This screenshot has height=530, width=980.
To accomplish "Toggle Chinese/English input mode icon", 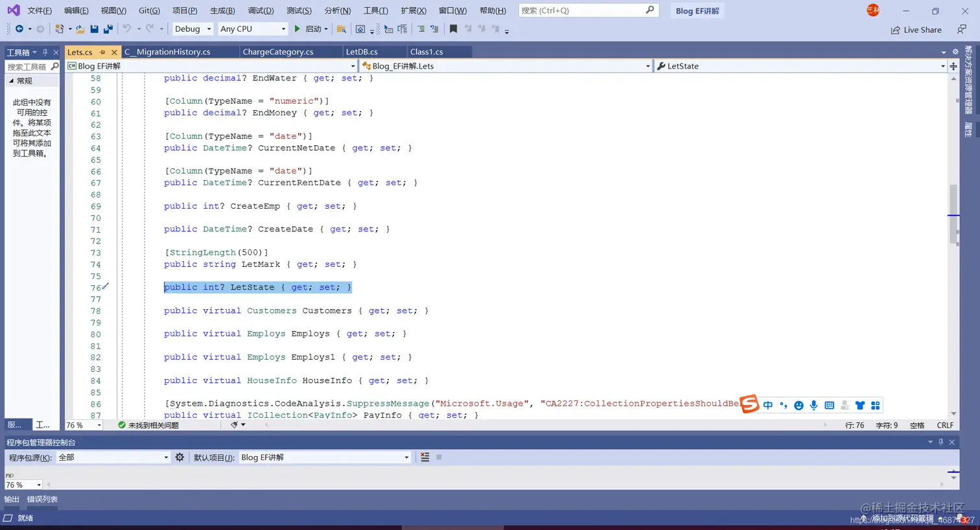I will (x=768, y=405).
